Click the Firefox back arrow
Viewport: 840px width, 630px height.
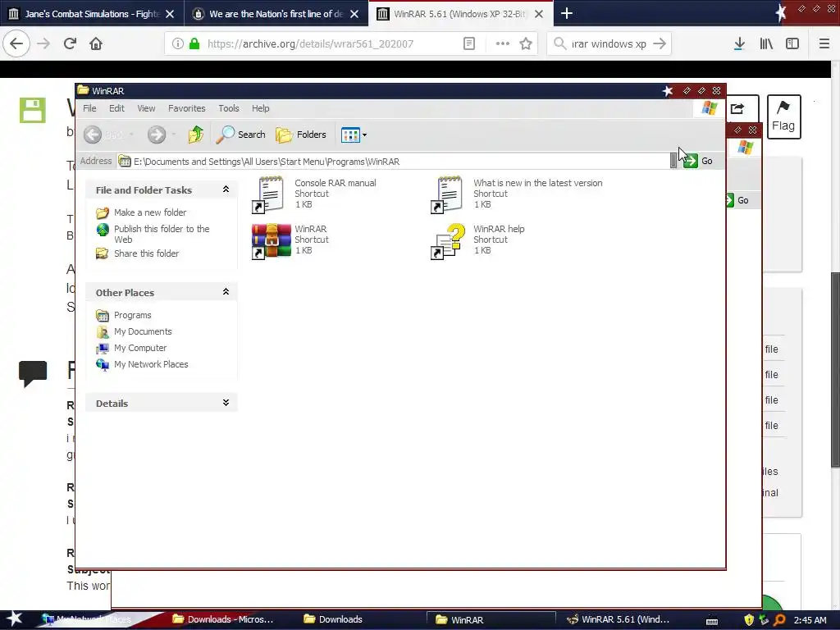pyautogui.click(x=16, y=44)
